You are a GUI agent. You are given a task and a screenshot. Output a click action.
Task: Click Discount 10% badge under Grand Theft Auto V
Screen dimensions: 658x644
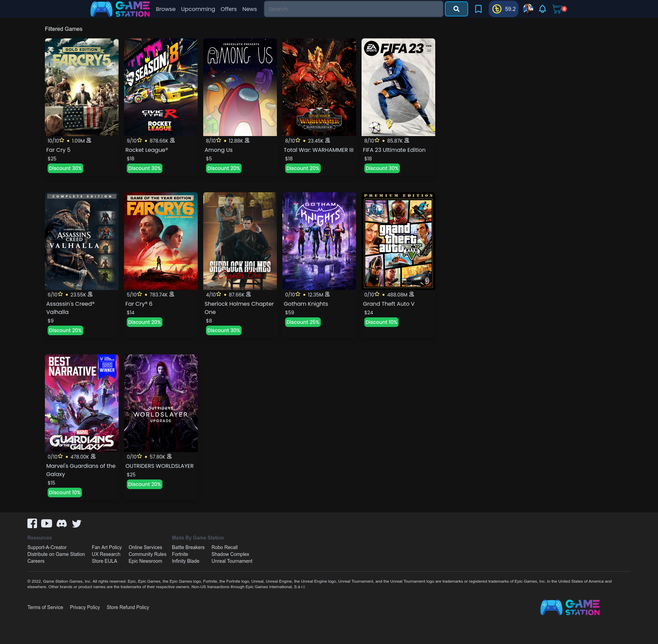coord(381,322)
